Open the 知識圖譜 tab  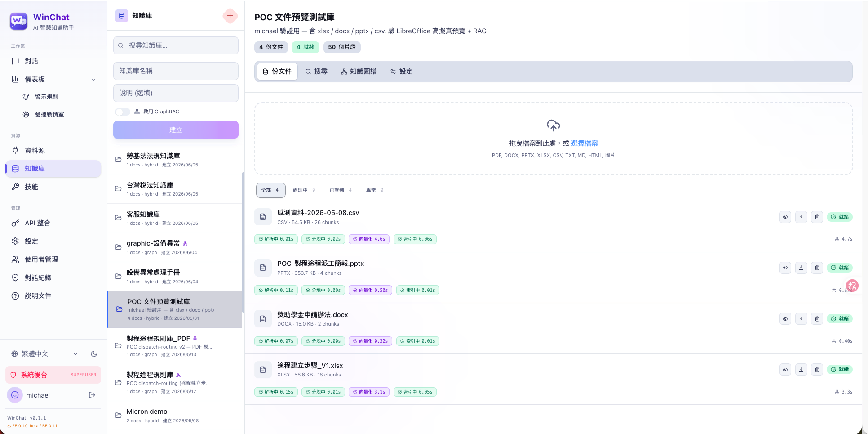(359, 72)
